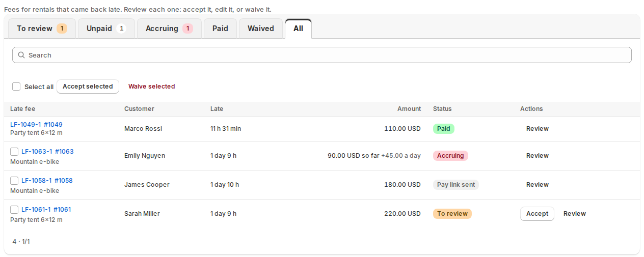This screenshot has width=644, height=257.
Task: Check the LF-1058-1 row checkbox
Action: (x=14, y=180)
